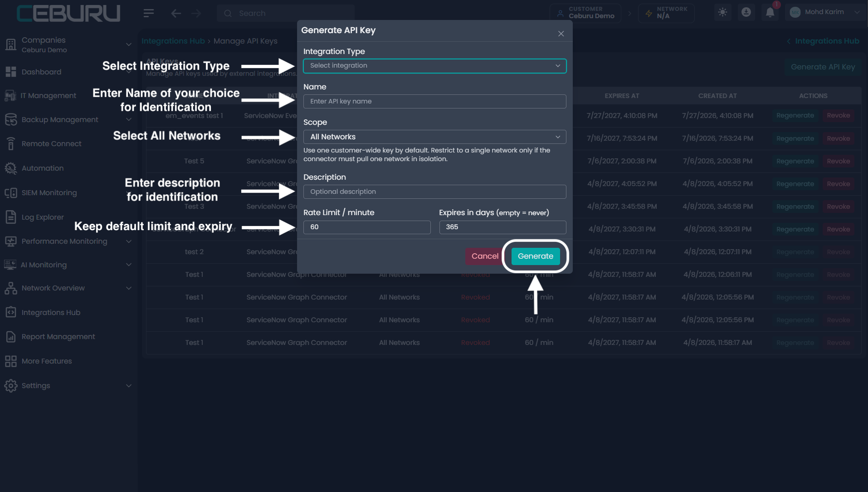Revoke the key created 7/6/2026
The width and height of the screenshot is (868, 492).
(x=838, y=161)
